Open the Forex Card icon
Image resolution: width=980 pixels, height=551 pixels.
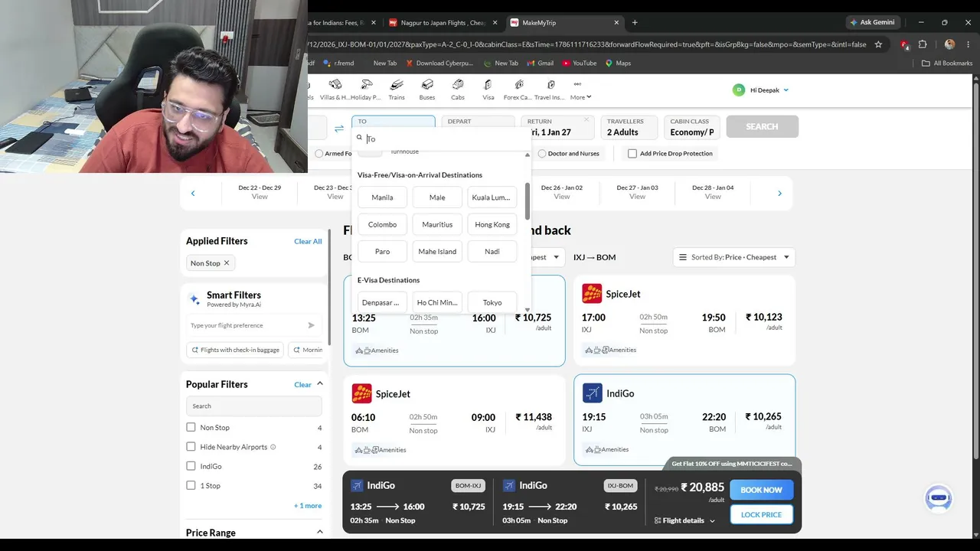tap(519, 84)
